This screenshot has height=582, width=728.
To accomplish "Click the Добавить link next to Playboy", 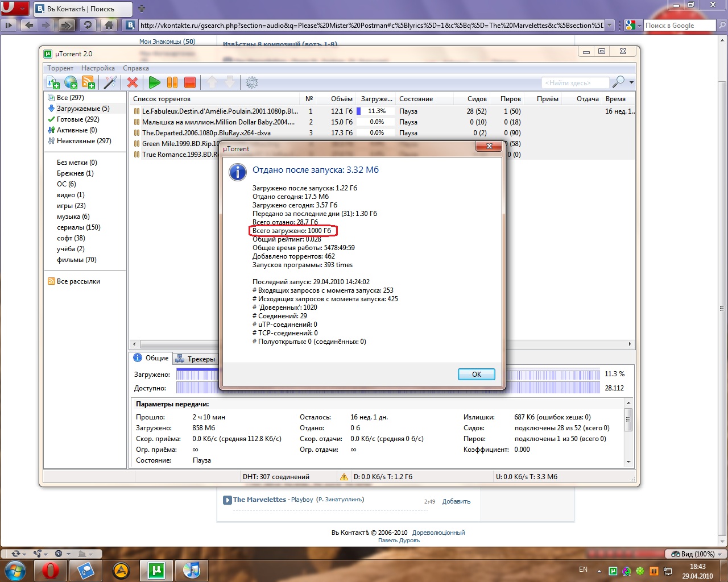I will click(x=456, y=501).
